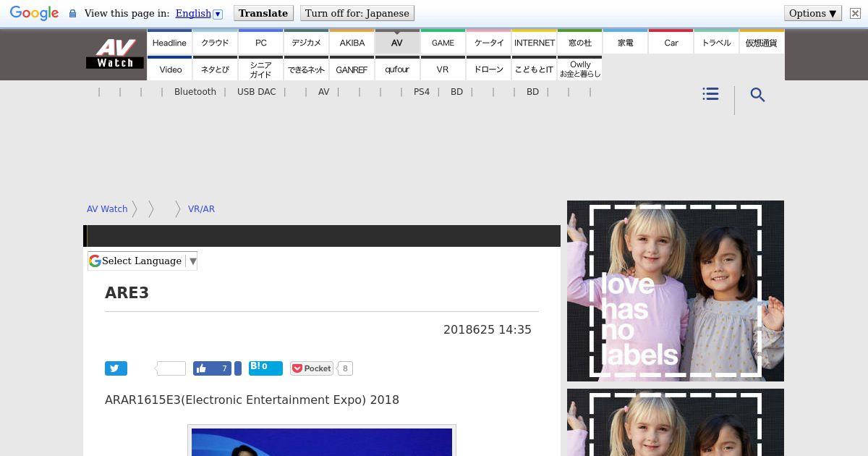Click the article header photo
868x456 pixels.
pyautogui.click(x=322, y=442)
